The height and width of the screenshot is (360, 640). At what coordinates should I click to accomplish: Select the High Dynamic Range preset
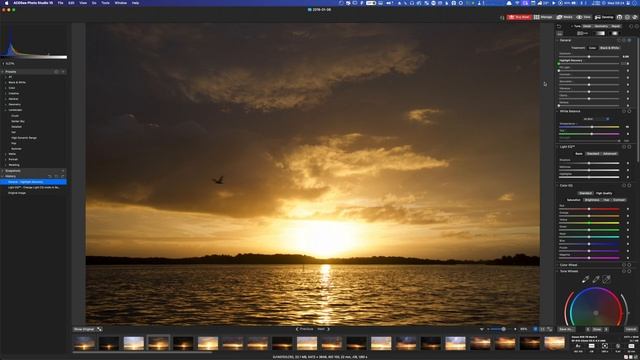click(24, 138)
